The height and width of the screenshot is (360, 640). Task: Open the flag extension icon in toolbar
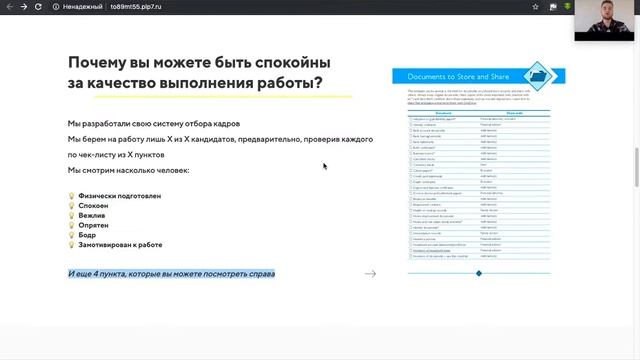553,7
